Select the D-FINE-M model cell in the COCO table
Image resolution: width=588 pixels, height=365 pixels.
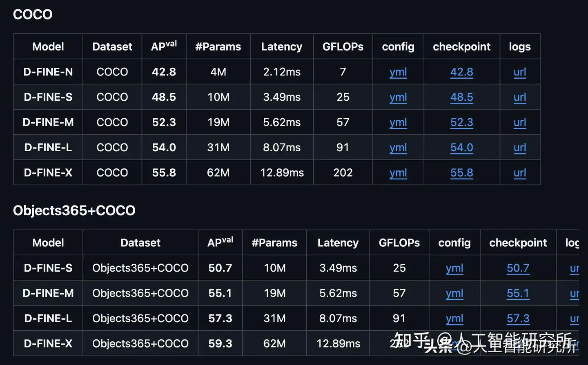48,122
